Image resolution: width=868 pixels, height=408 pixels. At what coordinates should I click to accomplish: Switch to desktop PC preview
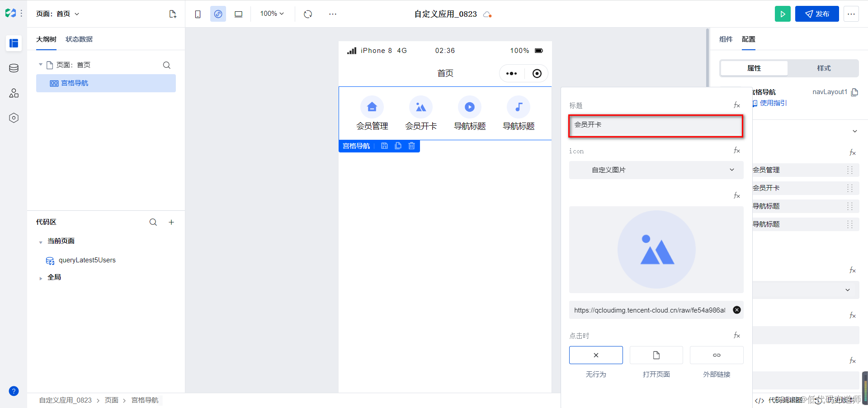coord(238,14)
